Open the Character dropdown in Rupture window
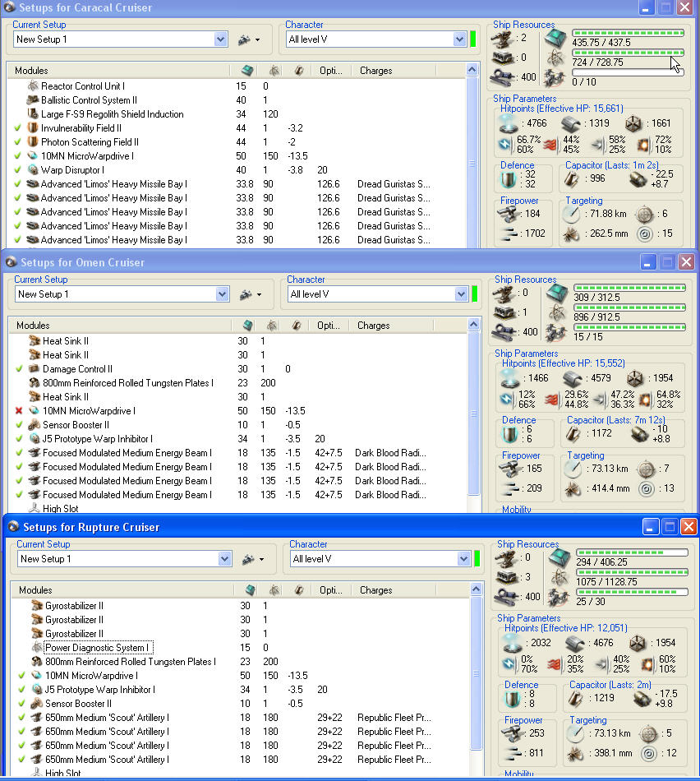This screenshot has width=700, height=781. (x=463, y=559)
